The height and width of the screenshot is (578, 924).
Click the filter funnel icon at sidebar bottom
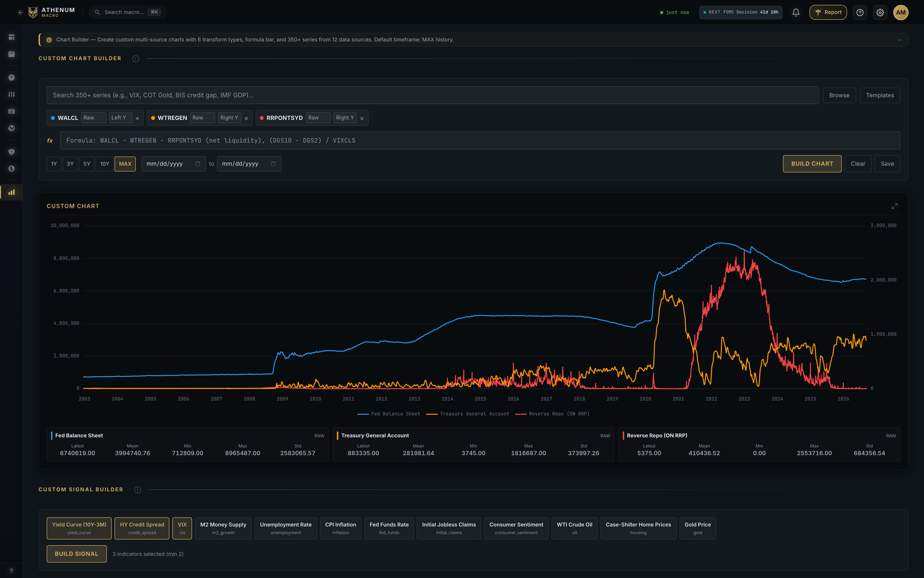point(12,571)
